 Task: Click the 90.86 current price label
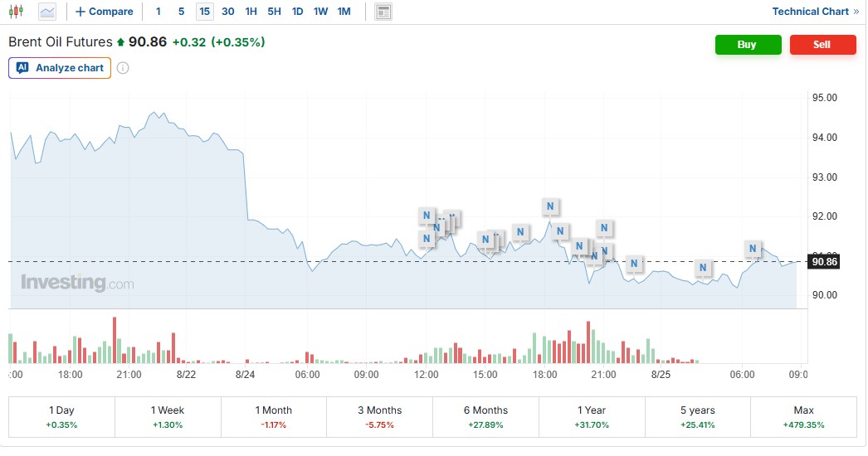coord(824,262)
